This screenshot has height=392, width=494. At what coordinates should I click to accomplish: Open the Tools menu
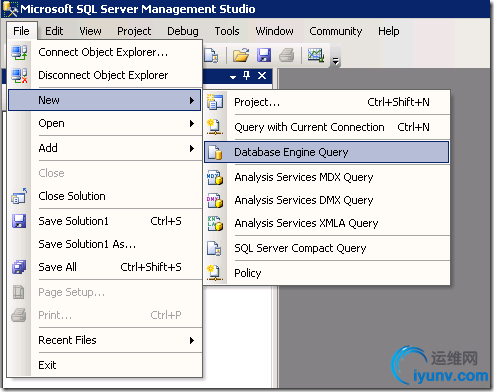(227, 31)
